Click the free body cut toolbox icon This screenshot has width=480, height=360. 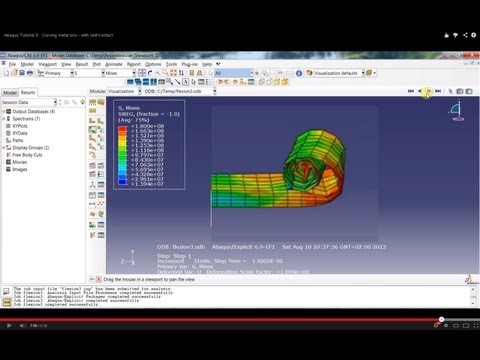[92, 235]
